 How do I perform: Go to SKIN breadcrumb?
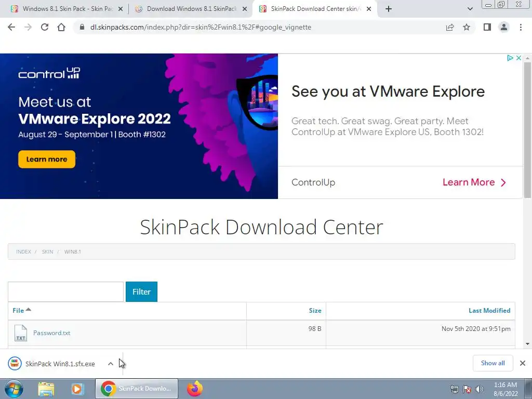coord(47,252)
